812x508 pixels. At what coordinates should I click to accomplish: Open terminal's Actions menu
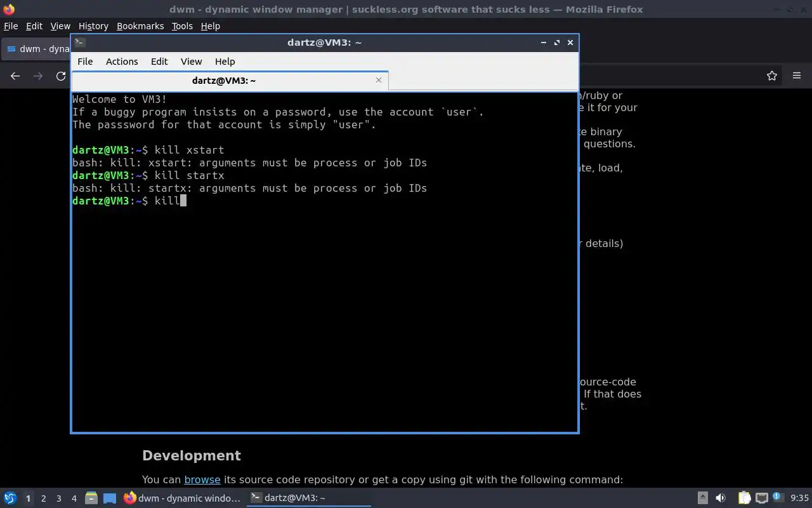[122, 62]
